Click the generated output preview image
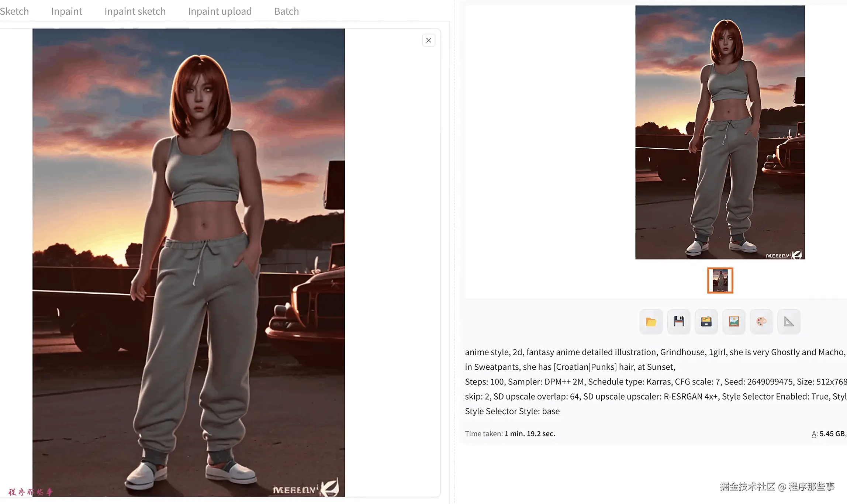The image size is (847, 504). coord(720,132)
